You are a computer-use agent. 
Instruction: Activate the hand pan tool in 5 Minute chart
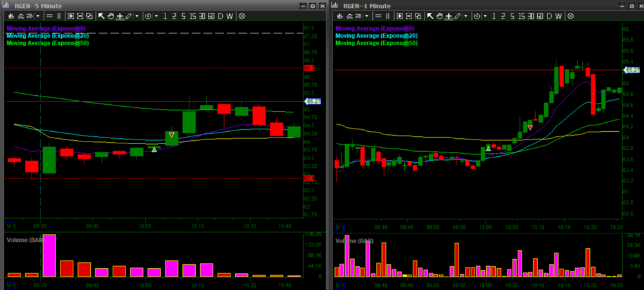110,15
